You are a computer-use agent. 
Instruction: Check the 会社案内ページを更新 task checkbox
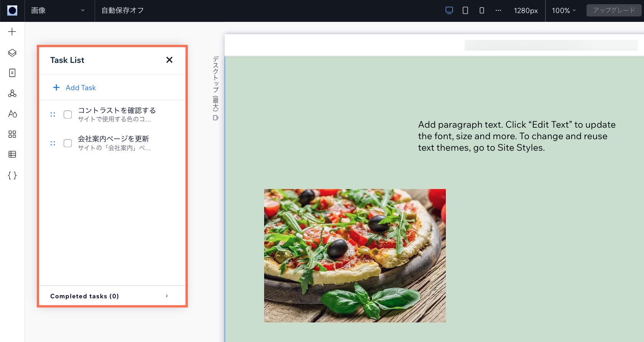coord(68,143)
